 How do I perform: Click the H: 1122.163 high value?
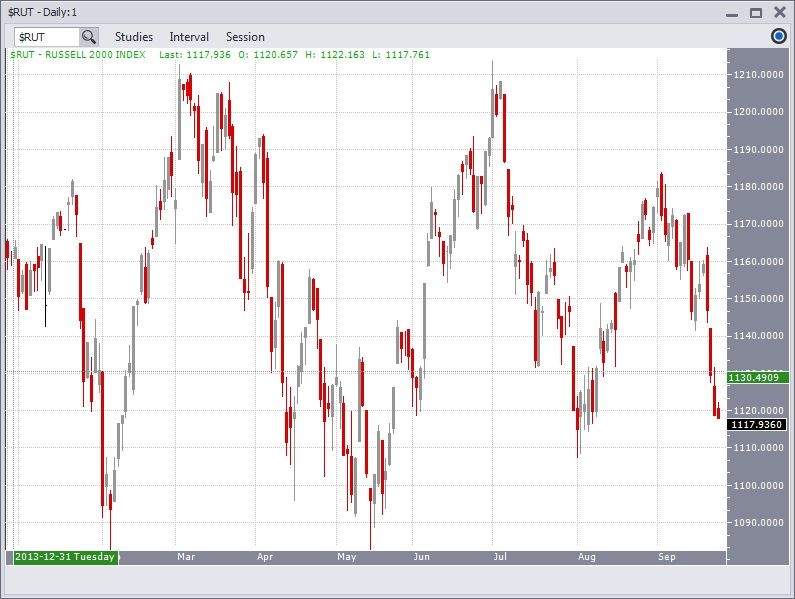click(335, 55)
